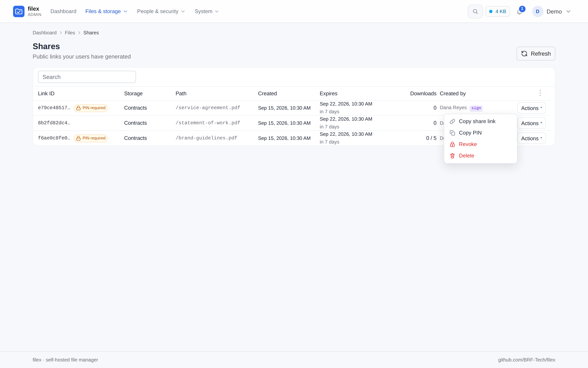Click the Demo user avatar circle
The height and width of the screenshot is (368, 588).
537,11
